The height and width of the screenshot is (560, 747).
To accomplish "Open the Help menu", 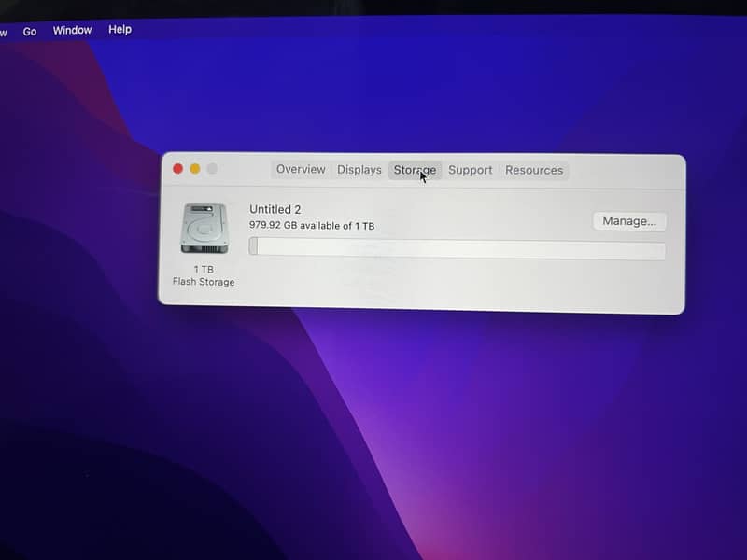I will pos(120,30).
